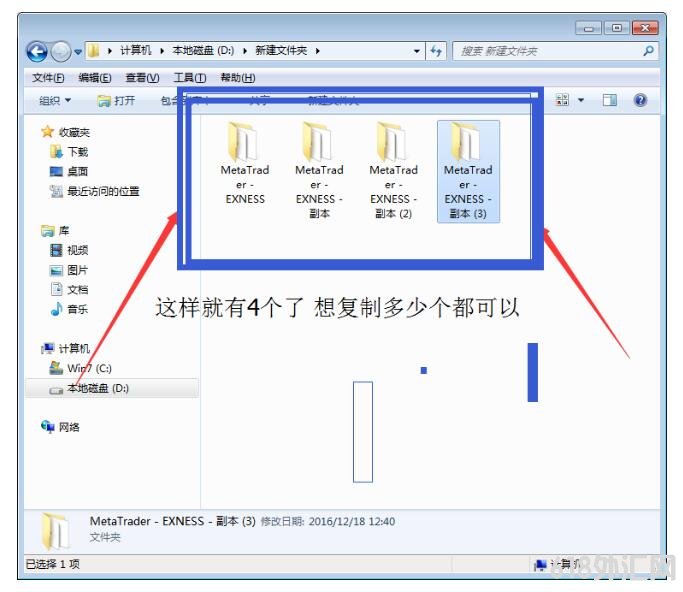Open the 查看(V) menu
The image size is (683, 592).
click(142, 78)
